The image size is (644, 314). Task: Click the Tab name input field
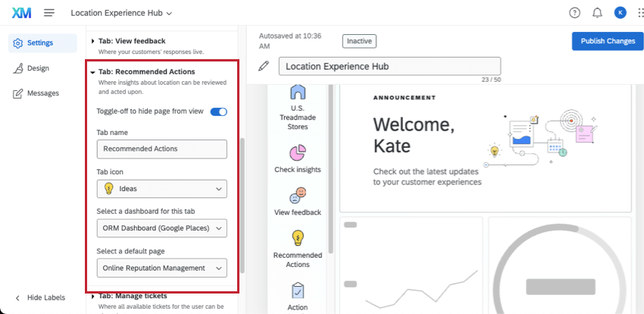pos(162,149)
